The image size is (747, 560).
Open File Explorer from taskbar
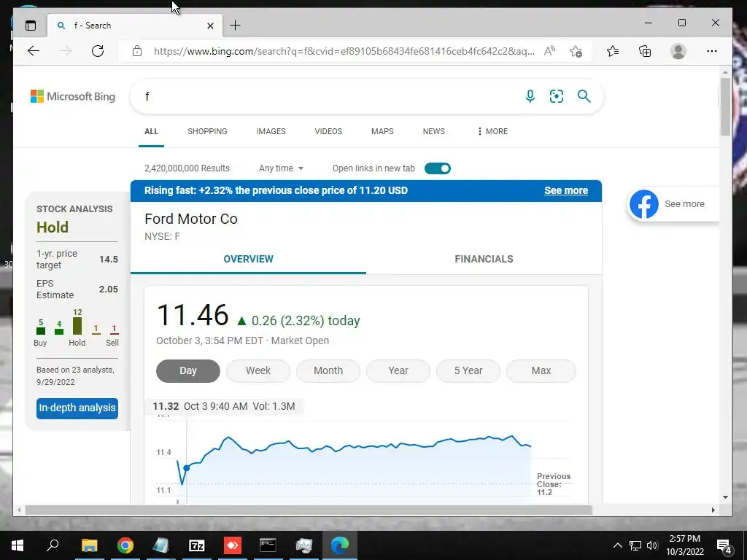(x=89, y=545)
